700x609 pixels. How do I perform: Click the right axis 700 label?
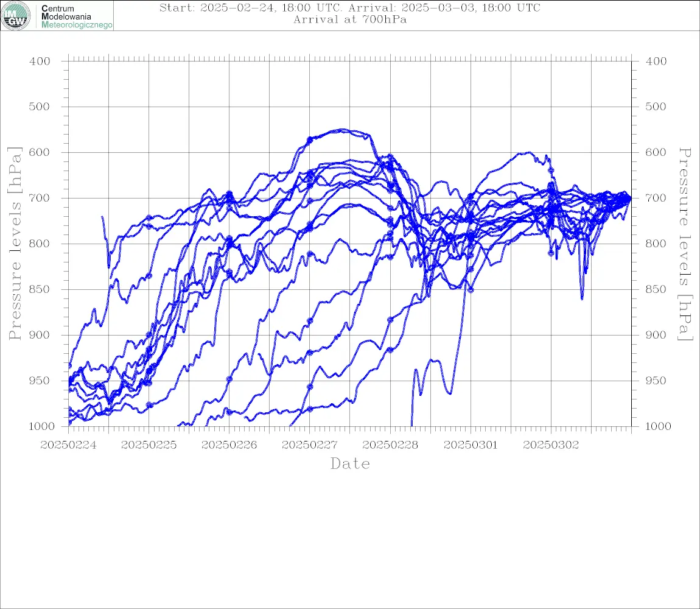click(x=656, y=197)
